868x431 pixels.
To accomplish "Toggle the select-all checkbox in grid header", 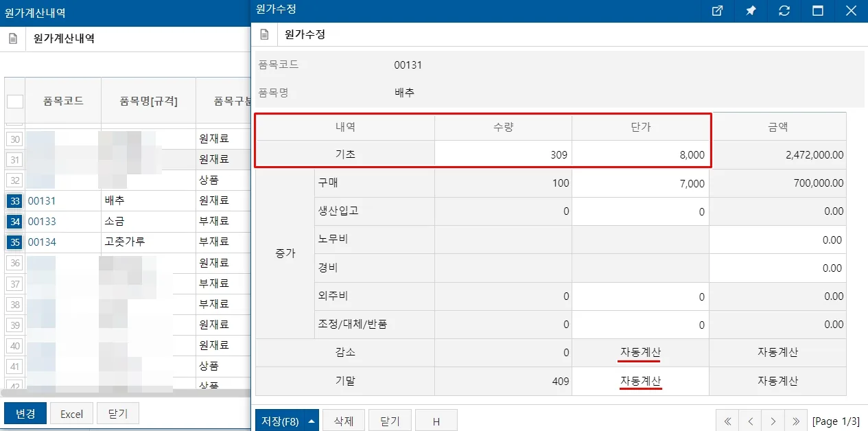I will click(x=15, y=102).
